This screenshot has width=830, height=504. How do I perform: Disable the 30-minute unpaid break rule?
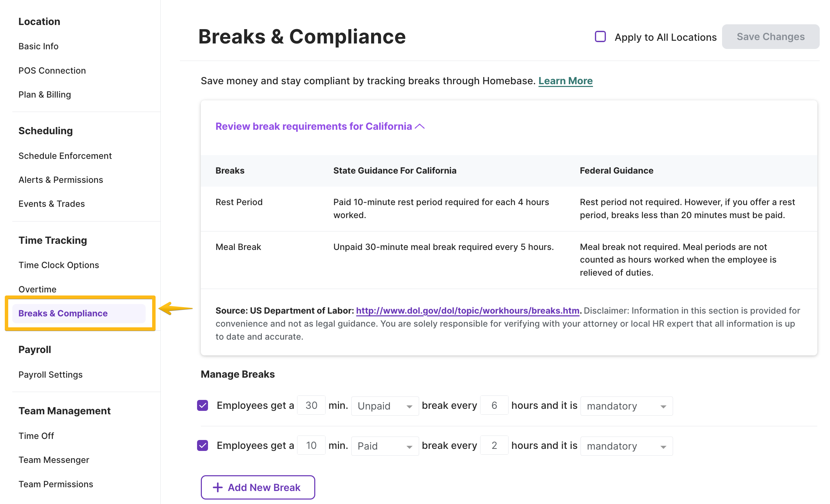[x=203, y=405]
